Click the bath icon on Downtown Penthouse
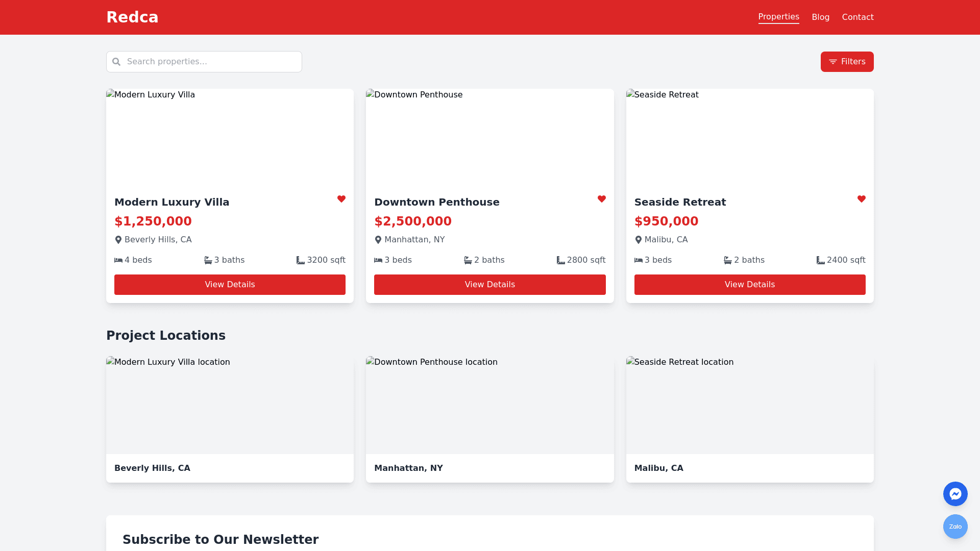Screen dimensions: 980x551 (468, 260)
